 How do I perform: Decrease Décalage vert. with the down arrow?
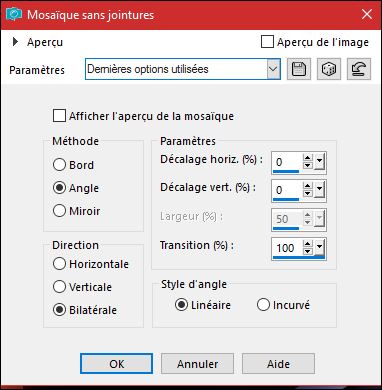coord(307,194)
